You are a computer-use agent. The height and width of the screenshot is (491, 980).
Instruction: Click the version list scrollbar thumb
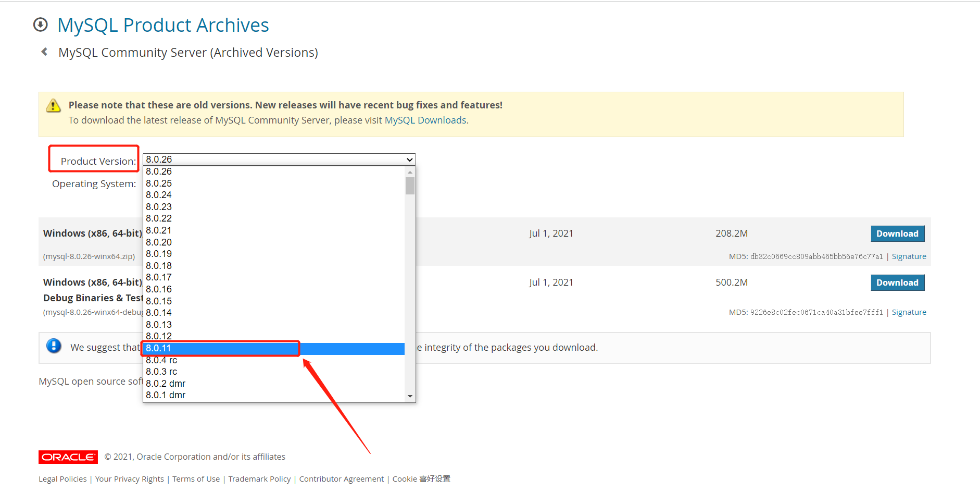(x=410, y=186)
